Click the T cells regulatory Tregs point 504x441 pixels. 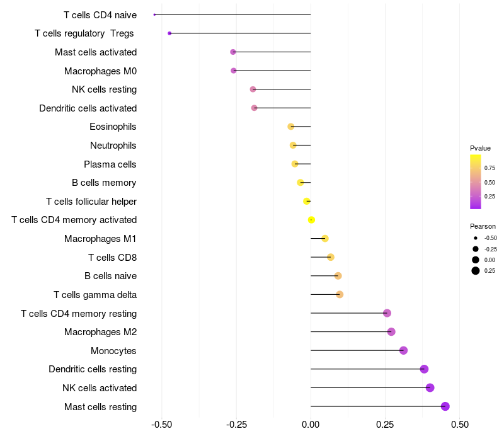click(169, 33)
